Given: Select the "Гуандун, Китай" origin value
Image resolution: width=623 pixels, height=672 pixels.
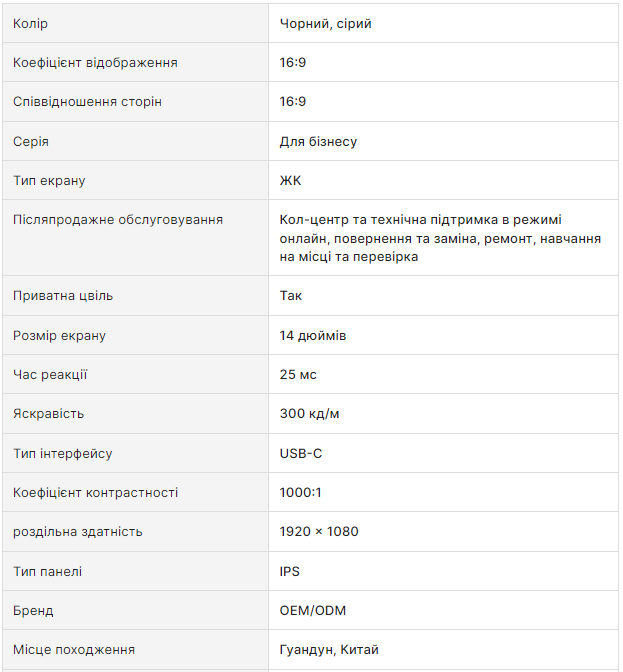Looking at the screenshot, I should point(329,650).
